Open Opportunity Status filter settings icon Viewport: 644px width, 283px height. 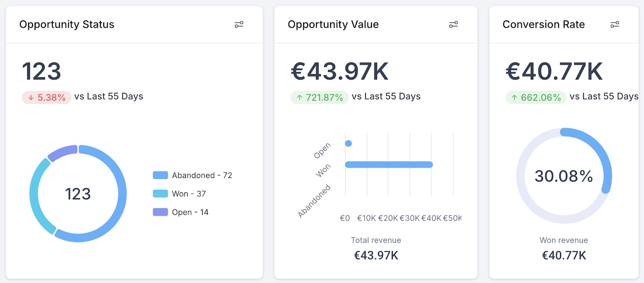(239, 24)
